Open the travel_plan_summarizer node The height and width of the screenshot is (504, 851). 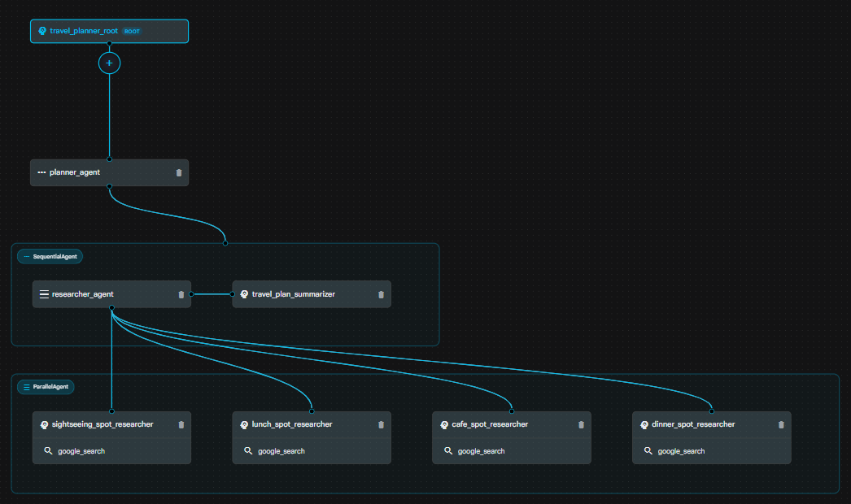(294, 294)
